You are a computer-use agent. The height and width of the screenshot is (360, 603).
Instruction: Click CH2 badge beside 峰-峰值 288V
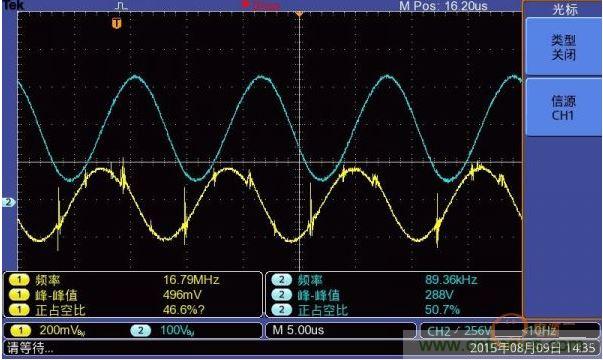282,295
